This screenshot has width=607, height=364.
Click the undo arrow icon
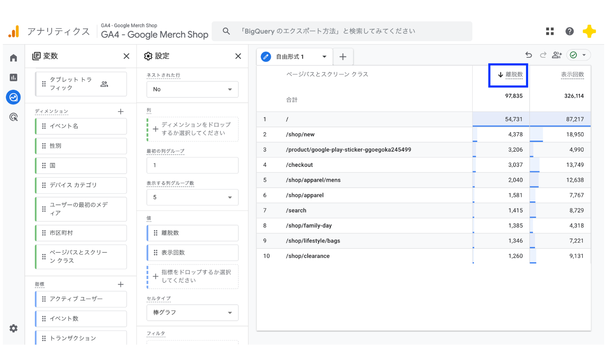528,55
